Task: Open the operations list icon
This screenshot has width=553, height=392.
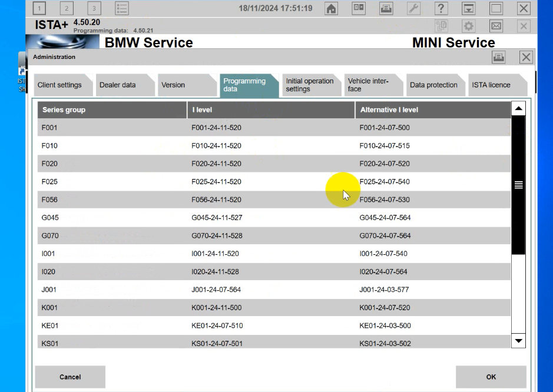Action: pos(122,8)
